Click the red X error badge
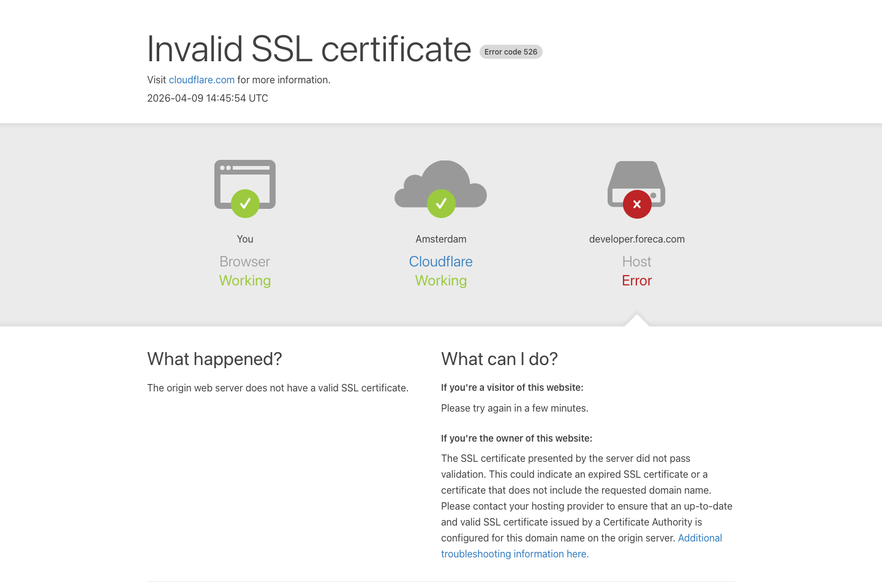 pyautogui.click(x=637, y=204)
